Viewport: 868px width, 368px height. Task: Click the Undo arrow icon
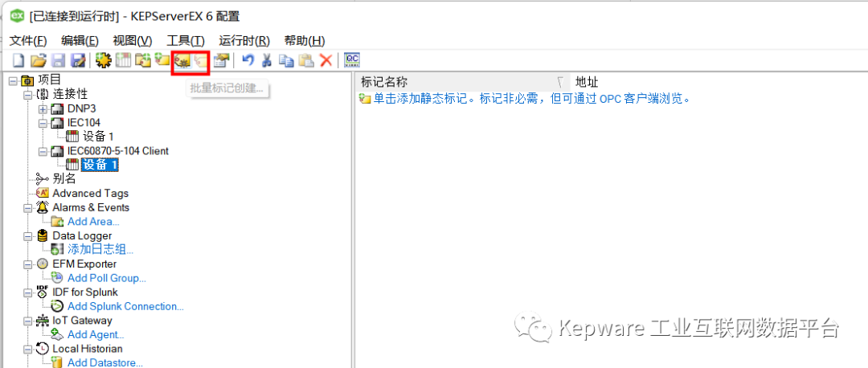click(x=248, y=60)
